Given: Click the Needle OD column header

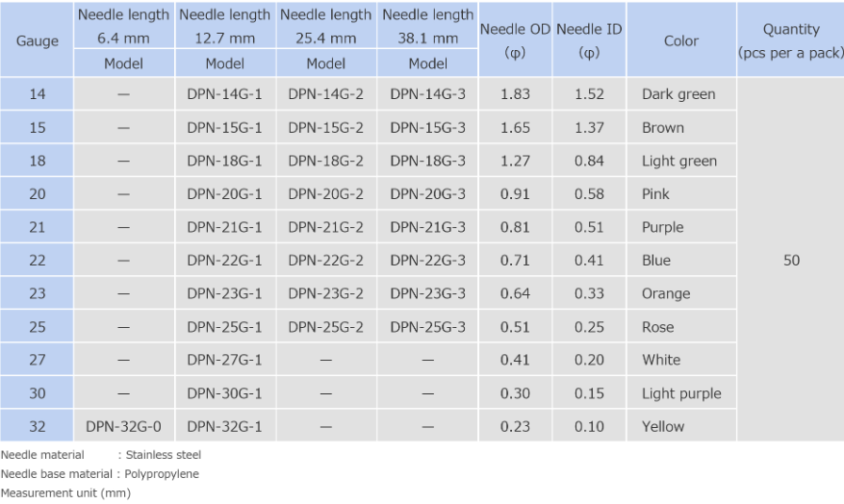Looking at the screenshot, I should [515, 41].
